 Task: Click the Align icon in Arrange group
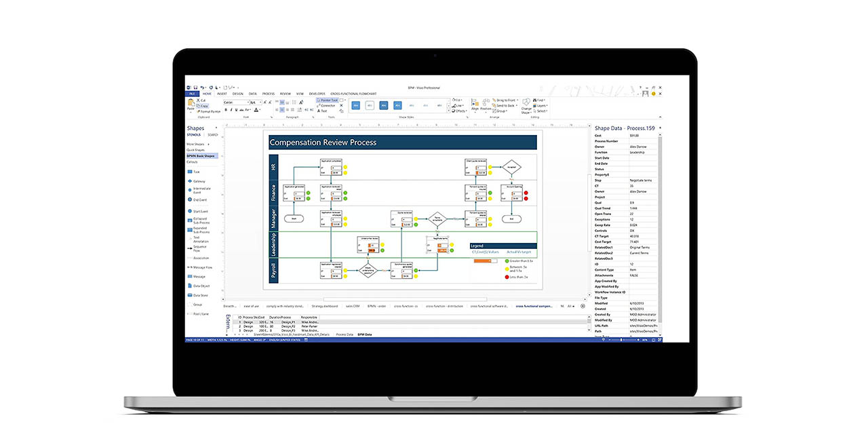(475, 104)
